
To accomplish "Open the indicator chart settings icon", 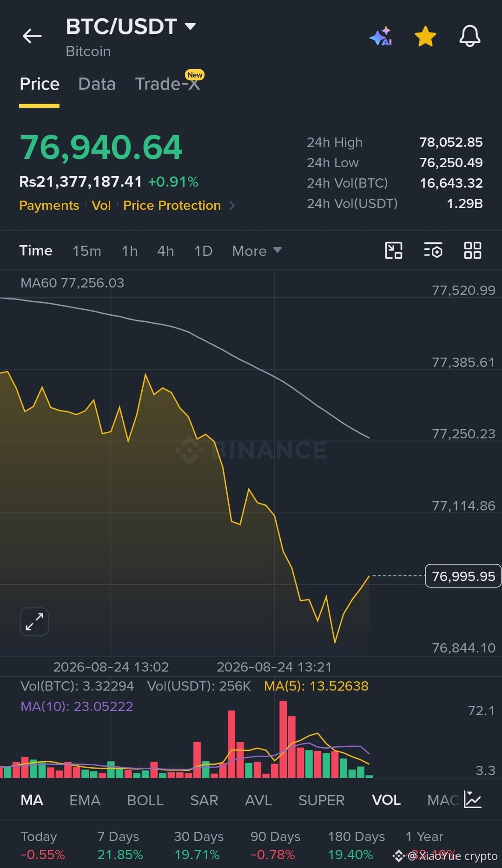I will click(473, 799).
